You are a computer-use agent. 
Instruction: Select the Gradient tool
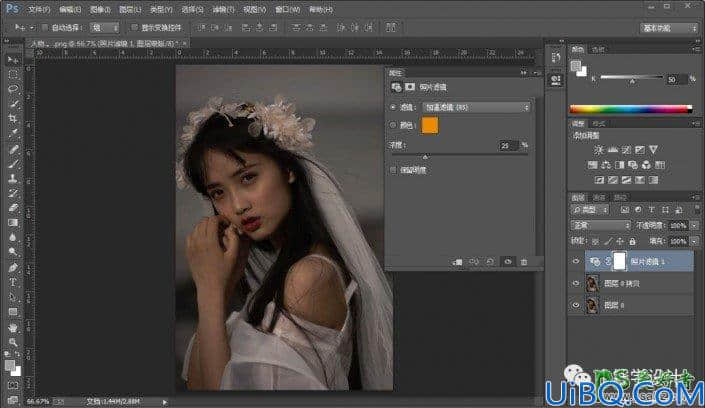13,223
